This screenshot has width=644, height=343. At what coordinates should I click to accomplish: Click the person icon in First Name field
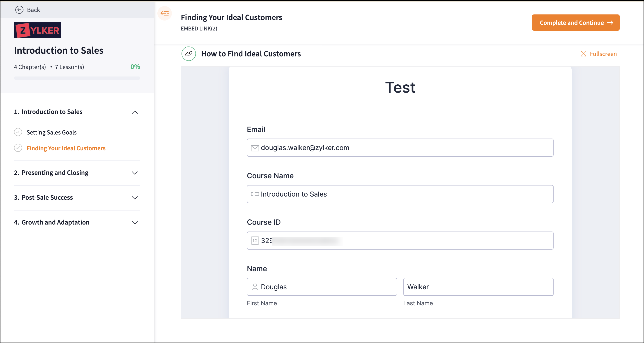pyautogui.click(x=255, y=287)
